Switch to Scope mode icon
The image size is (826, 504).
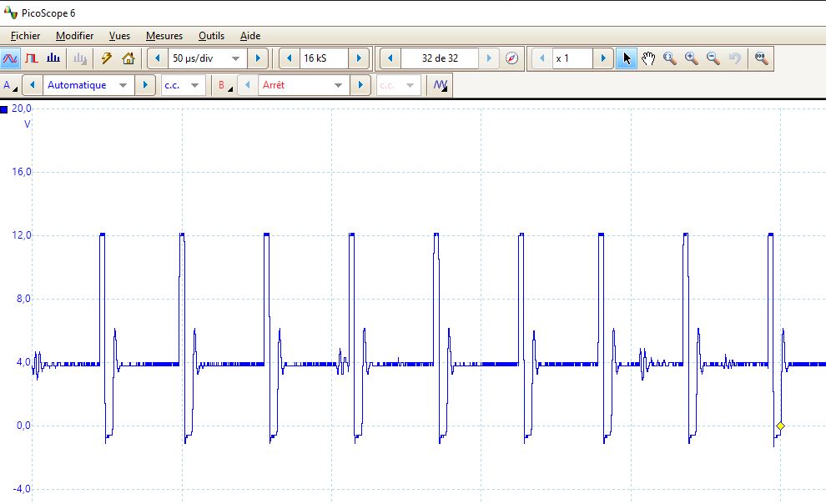(10, 58)
